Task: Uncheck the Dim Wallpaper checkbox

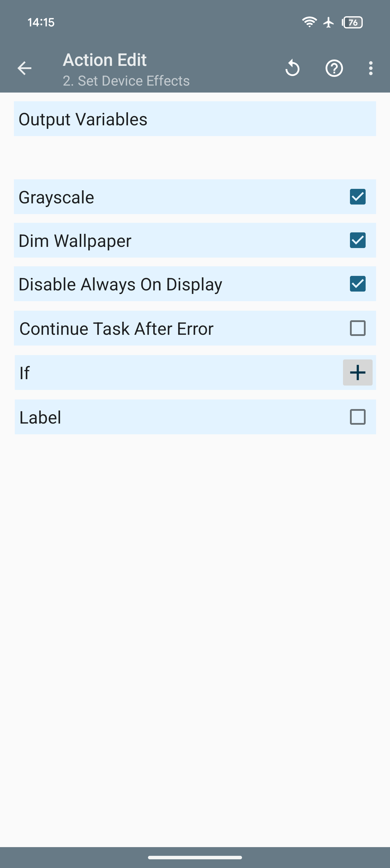Action: tap(357, 240)
